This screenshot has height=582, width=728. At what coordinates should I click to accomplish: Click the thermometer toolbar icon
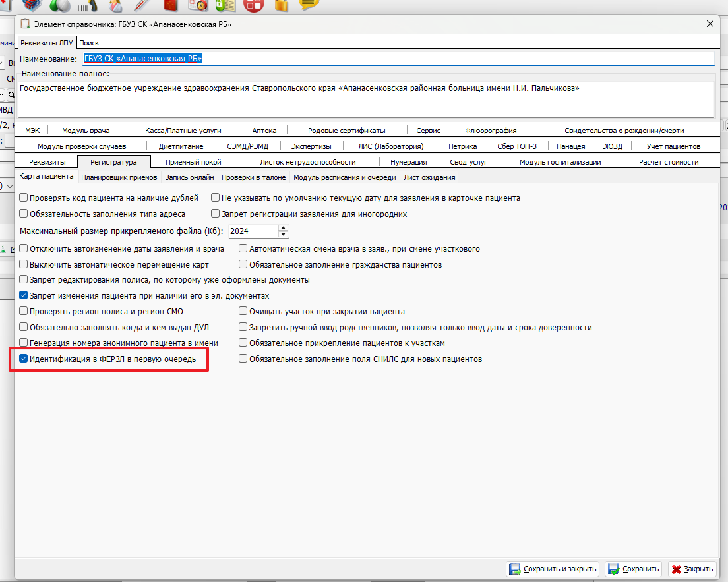142,5
